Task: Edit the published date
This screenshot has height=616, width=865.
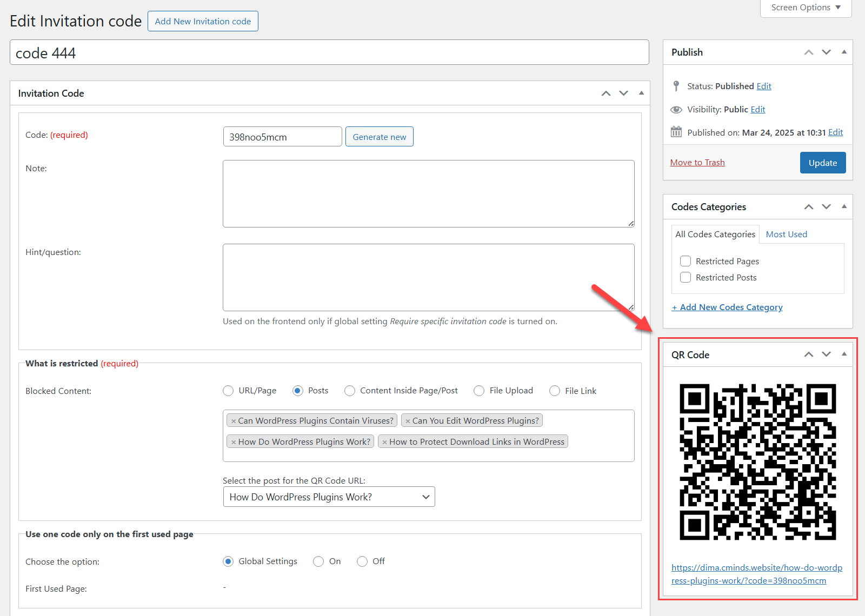Action: click(835, 132)
